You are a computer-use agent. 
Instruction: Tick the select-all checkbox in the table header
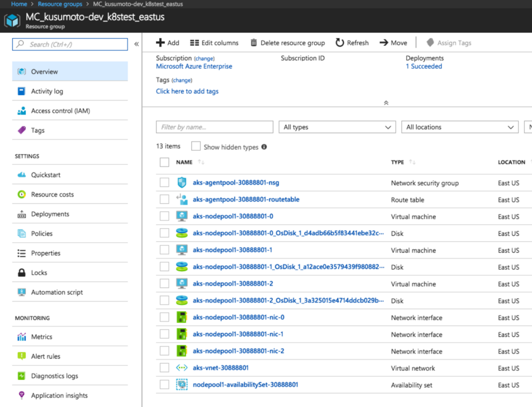(165, 162)
